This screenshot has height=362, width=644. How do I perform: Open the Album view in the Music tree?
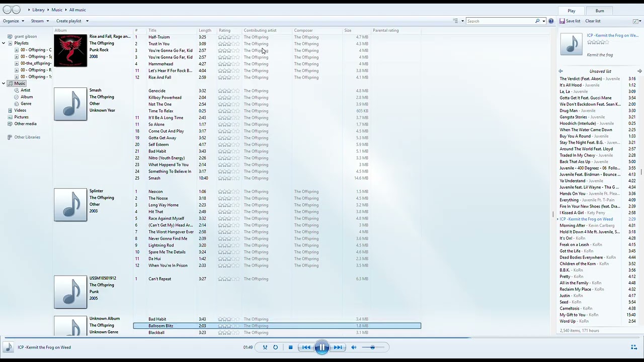coord(27,97)
